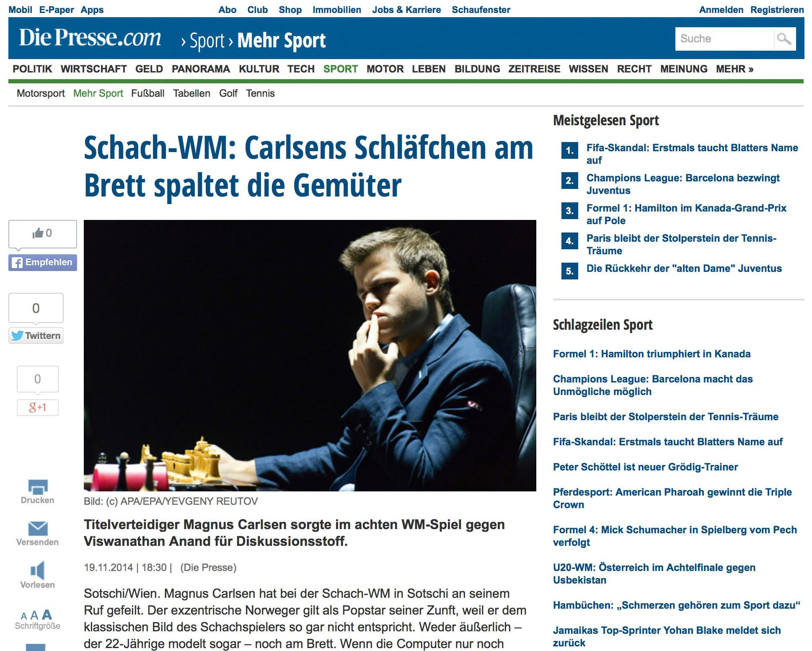Click the Twittern bird button
The height and width of the screenshot is (651, 812).
pyautogui.click(x=36, y=336)
